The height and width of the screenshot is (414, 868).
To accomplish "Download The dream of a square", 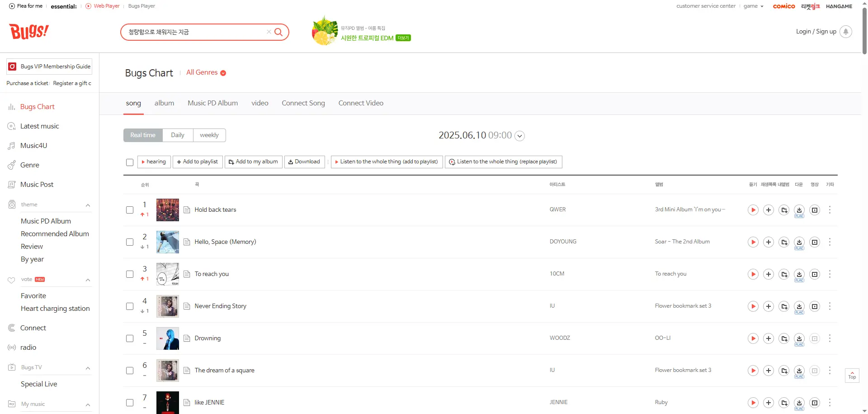I will tap(799, 371).
